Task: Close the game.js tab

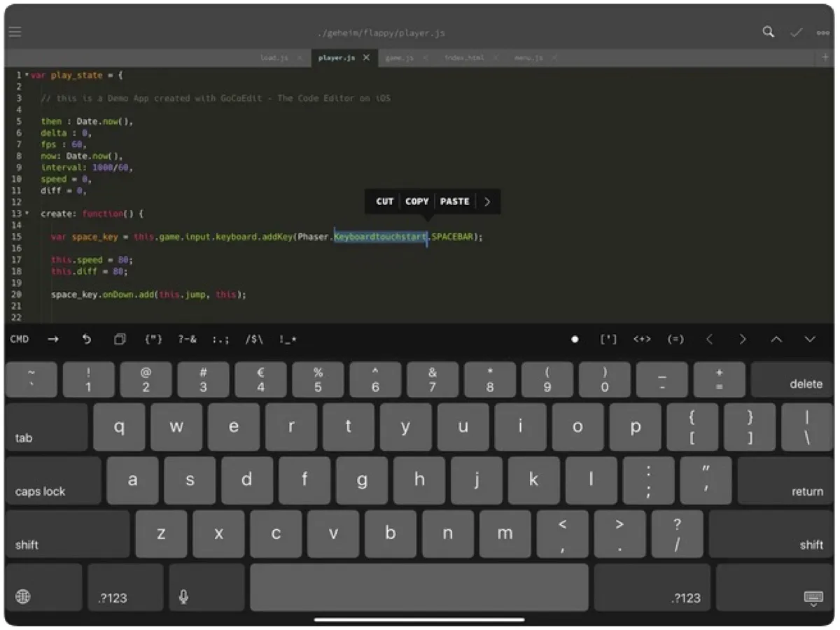Action: tap(425, 58)
